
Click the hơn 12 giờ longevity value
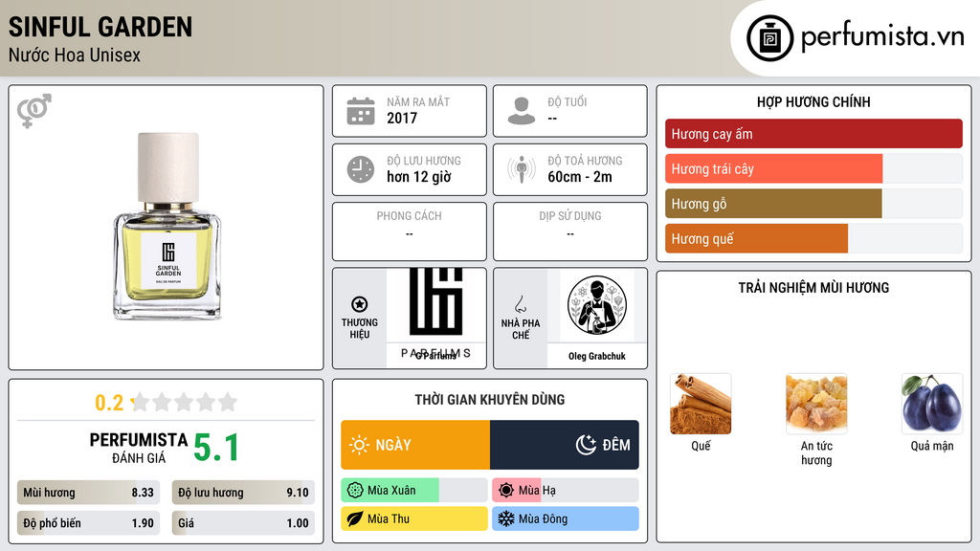tap(419, 177)
